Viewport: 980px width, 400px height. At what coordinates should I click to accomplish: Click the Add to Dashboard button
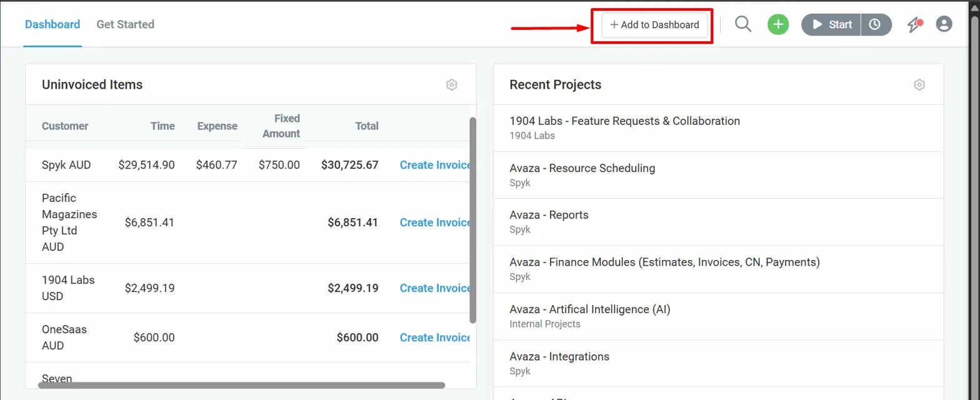654,25
